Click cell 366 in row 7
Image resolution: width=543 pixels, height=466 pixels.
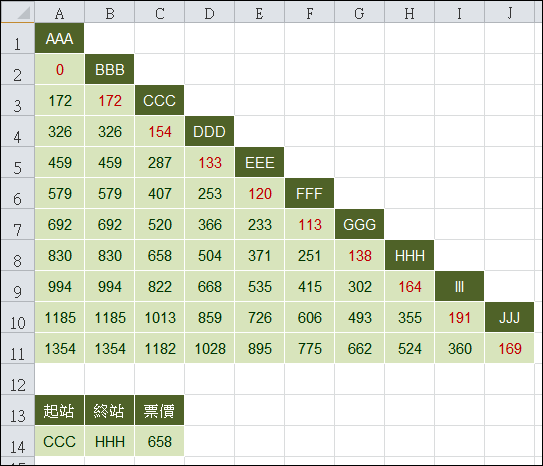(210, 224)
